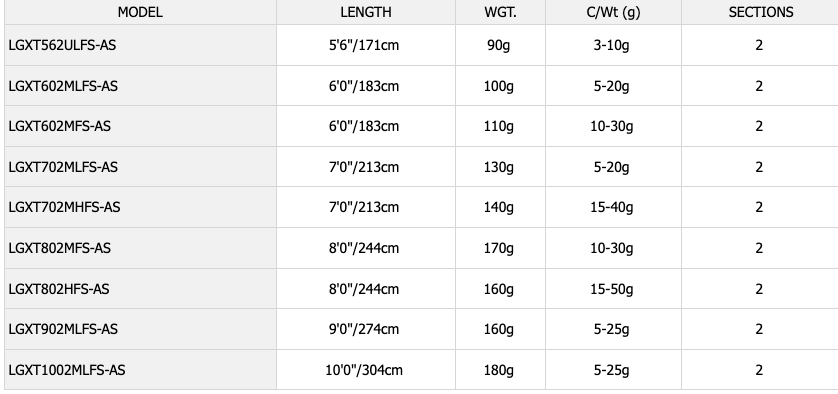838x394 pixels.
Task: Select model LGXT562ULFS-AS
Action: pyautogui.click(x=62, y=45)
